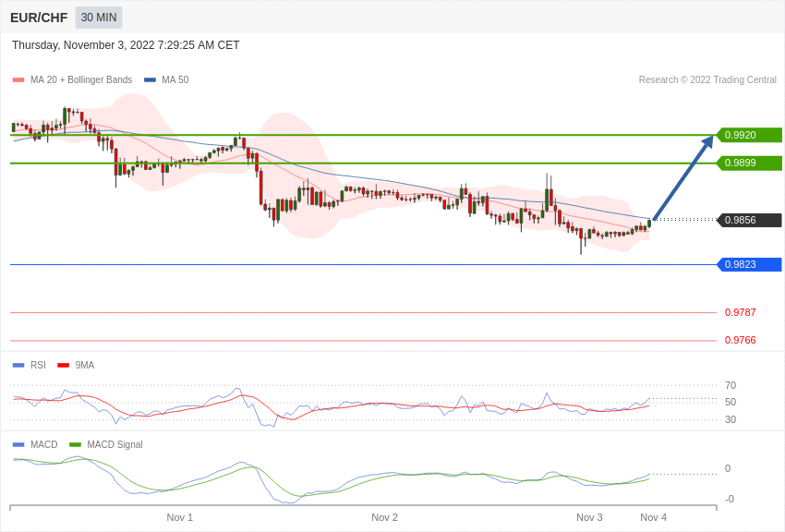The height and width of the screenshot is (532, 785).
Task: Click the RSI legend color swatch
Action: click(18, 366)
